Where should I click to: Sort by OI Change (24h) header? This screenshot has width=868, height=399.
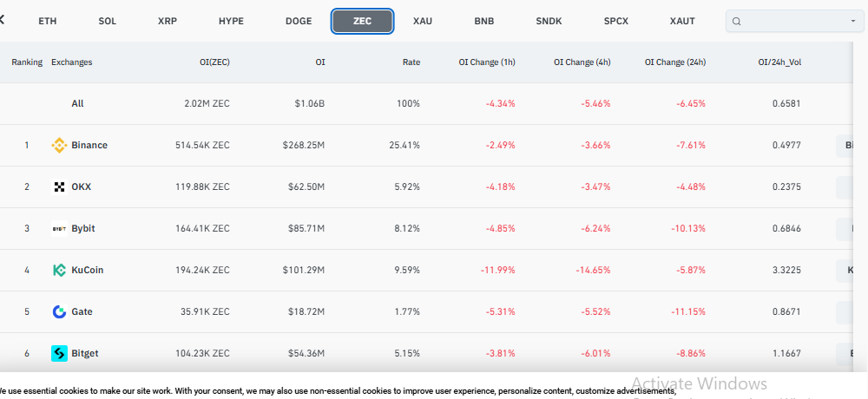click(675, 62)
